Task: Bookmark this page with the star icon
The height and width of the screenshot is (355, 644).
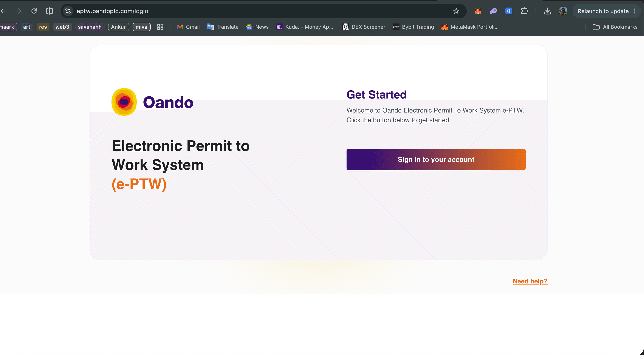Action: click(x=456, y=11)
